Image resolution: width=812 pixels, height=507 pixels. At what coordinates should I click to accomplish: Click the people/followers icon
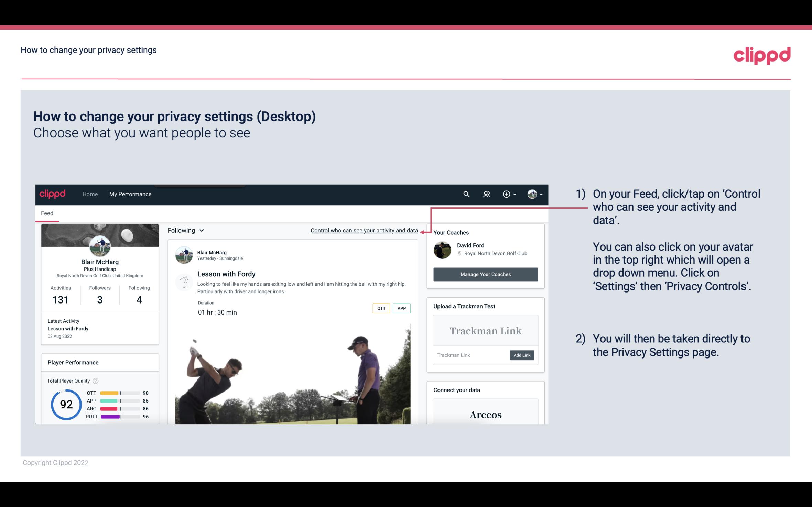pyautogui.click(x=487, y=194)
